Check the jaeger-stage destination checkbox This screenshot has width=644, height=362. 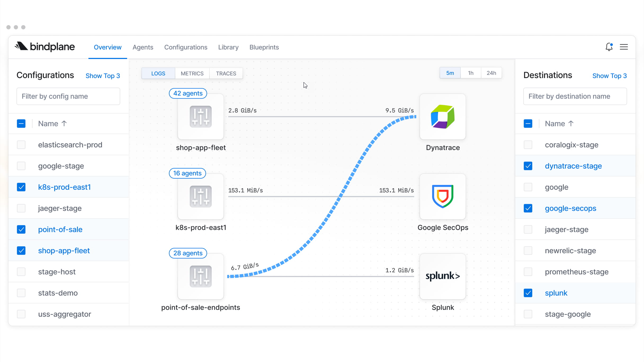528,229
